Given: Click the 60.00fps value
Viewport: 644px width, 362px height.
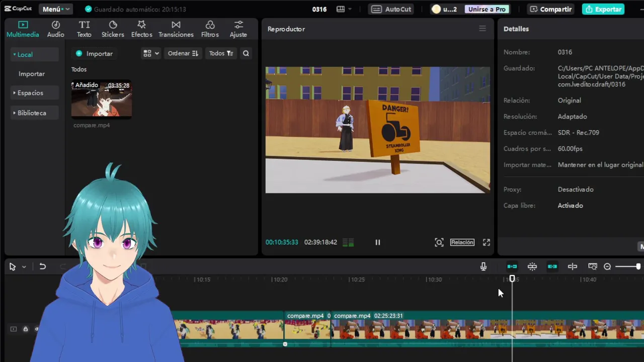Looking at the screenshot, I should pyautogui.click(x=570, y=149).
